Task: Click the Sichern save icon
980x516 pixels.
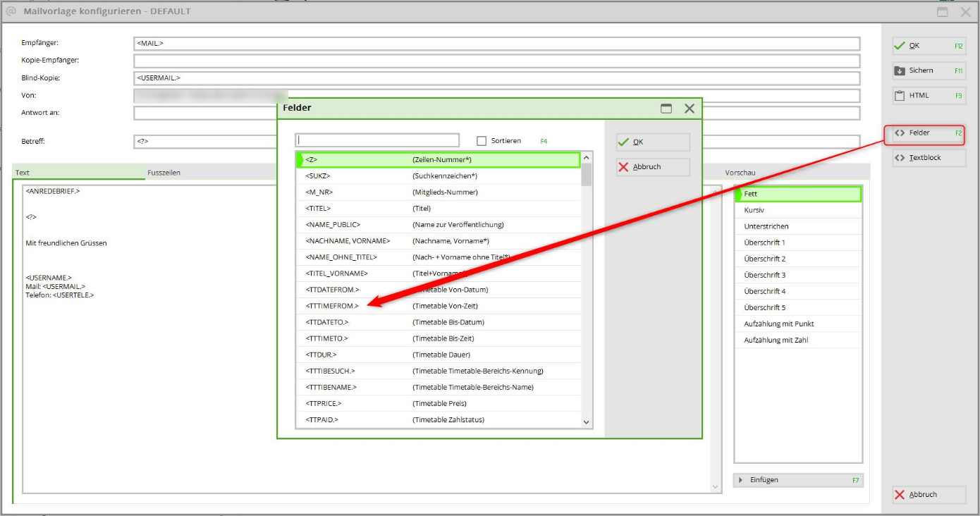Action: tap(900, 70)
